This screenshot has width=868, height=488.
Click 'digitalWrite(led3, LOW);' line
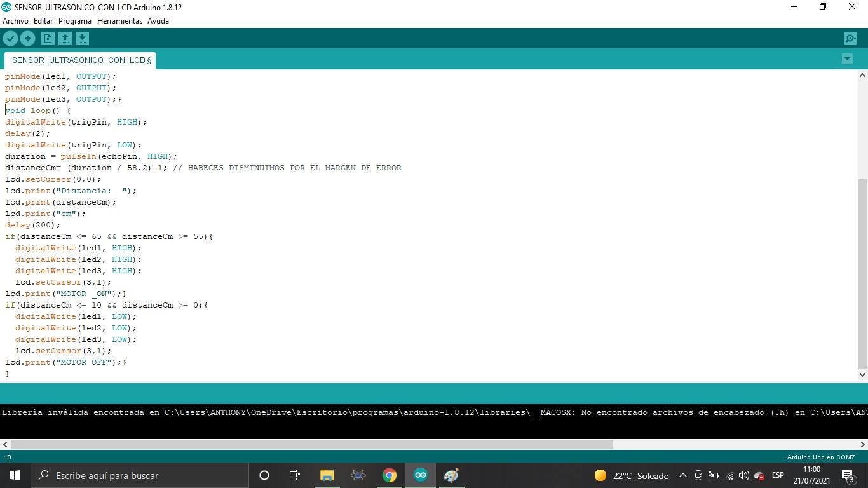(x=76, y=339)
